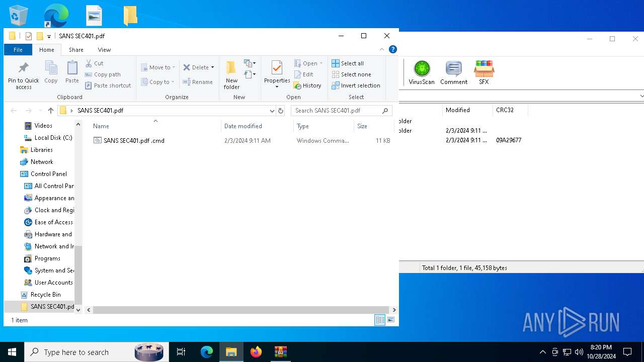Viewport: 644px width, 362px height.
Task: Open Explorer Help icon
Action: (393, 49)
